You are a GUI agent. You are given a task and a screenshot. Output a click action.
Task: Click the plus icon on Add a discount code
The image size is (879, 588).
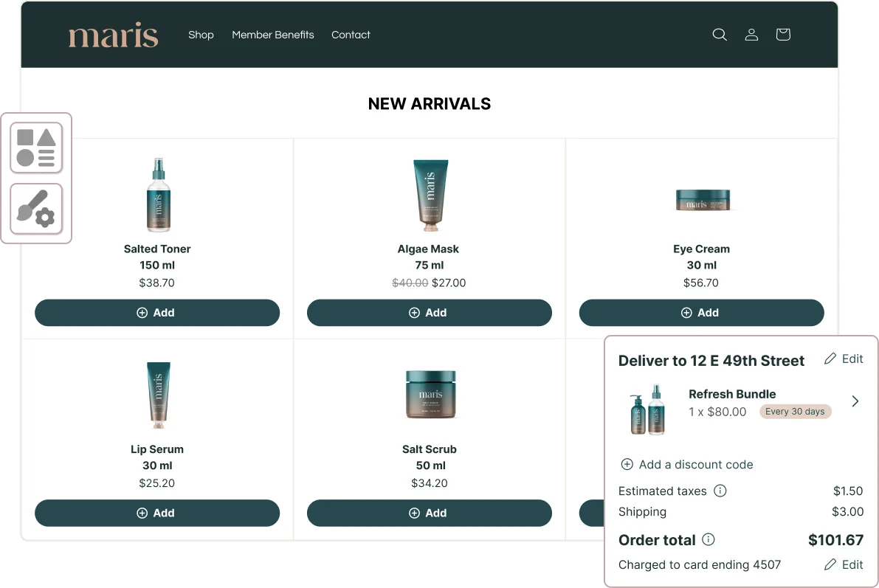627,464
